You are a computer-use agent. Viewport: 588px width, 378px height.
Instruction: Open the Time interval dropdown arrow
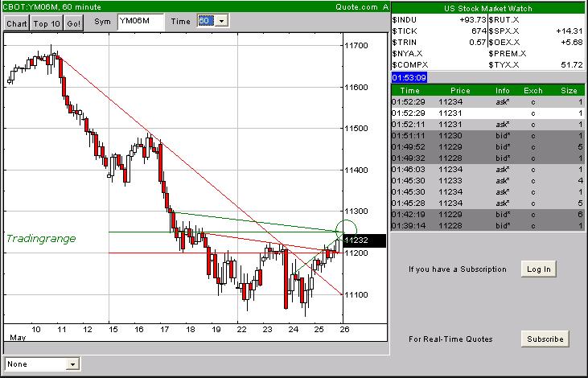(221, 21)
